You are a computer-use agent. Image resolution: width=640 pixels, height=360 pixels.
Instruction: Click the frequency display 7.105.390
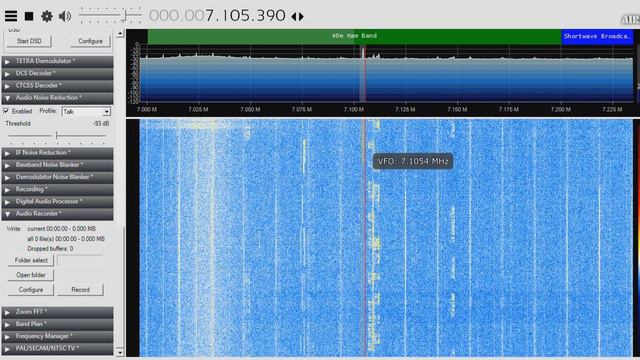click(217, 16)
